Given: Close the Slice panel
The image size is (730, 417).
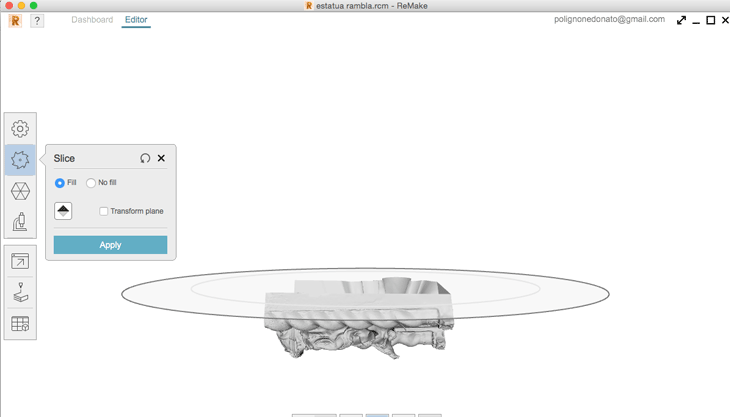Looking at the screenshot, I should coord(161,158).
